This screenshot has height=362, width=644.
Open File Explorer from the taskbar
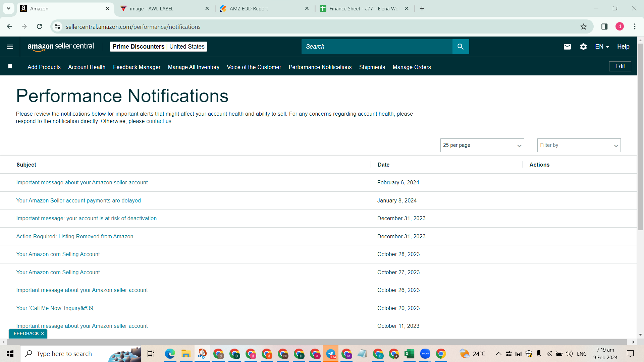186,354
